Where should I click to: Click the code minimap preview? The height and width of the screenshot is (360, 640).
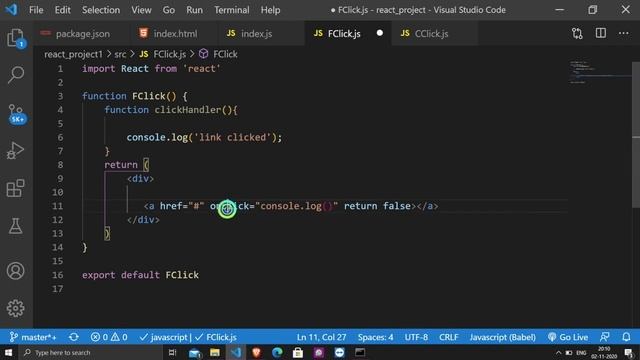tap(599, 73)
